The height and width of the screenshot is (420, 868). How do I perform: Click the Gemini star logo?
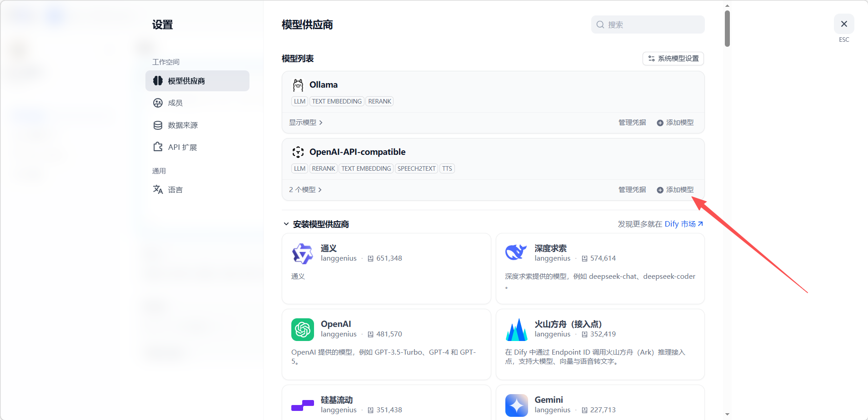pos(517,405)
